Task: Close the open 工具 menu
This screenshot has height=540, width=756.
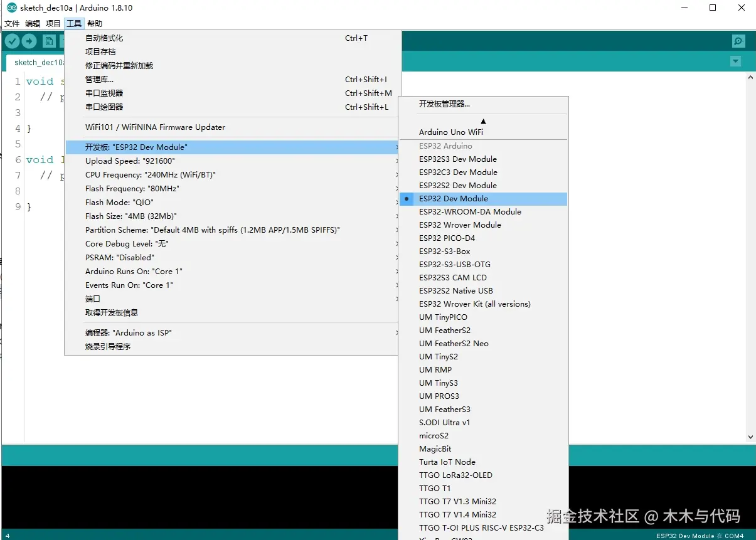Action: (74, 24)
